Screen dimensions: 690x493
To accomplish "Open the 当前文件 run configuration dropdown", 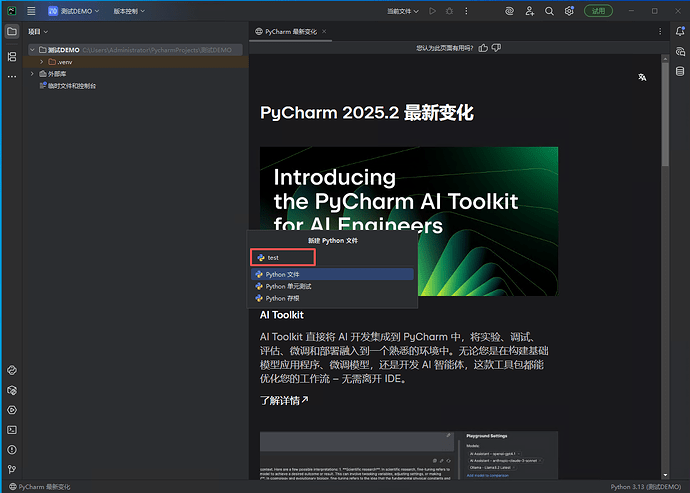I will [x=400, y=11].
